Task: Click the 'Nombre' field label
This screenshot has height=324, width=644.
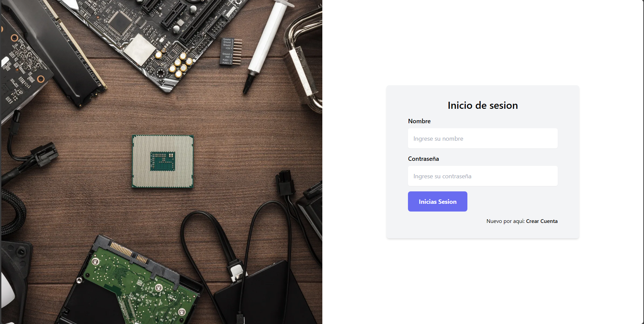Action: [419, 121]
